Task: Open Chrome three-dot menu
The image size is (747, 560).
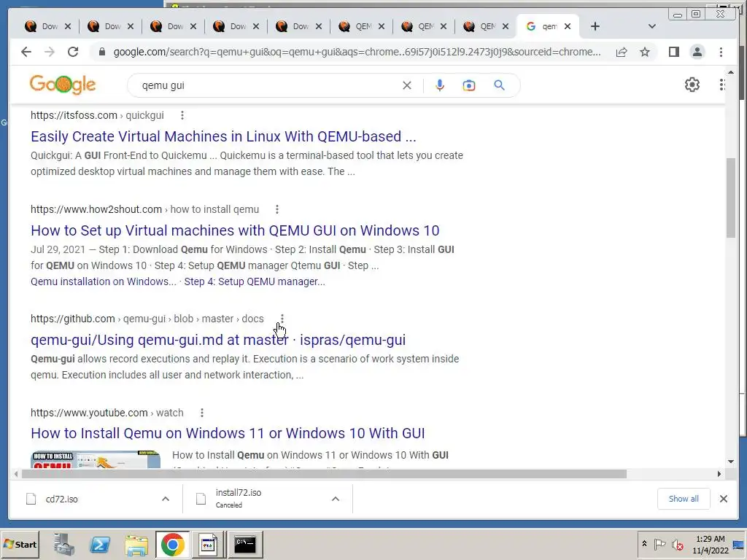Action: point(721,52)
